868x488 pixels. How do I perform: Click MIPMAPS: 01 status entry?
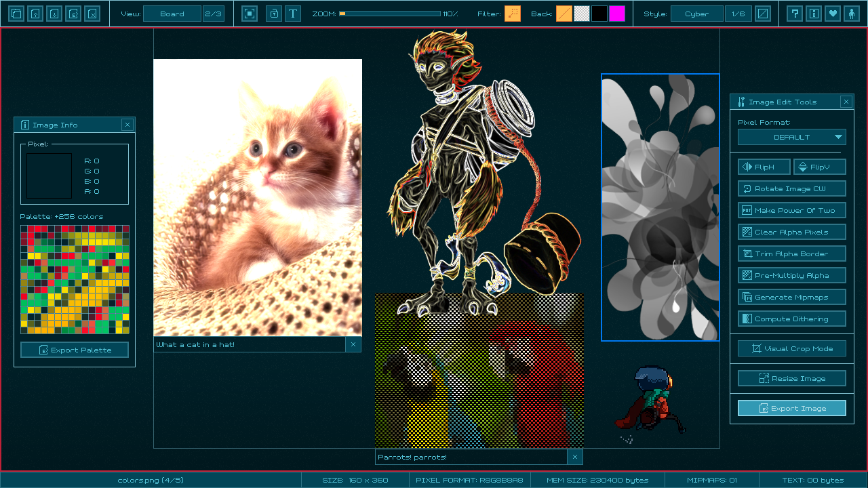click(x=711, y=480)
